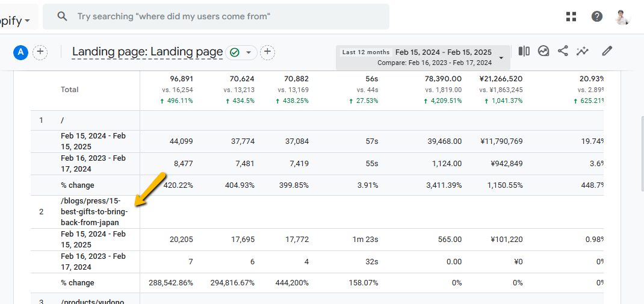
Task: Click total sessions value 96,891
Action: click(x=181, y=79)
